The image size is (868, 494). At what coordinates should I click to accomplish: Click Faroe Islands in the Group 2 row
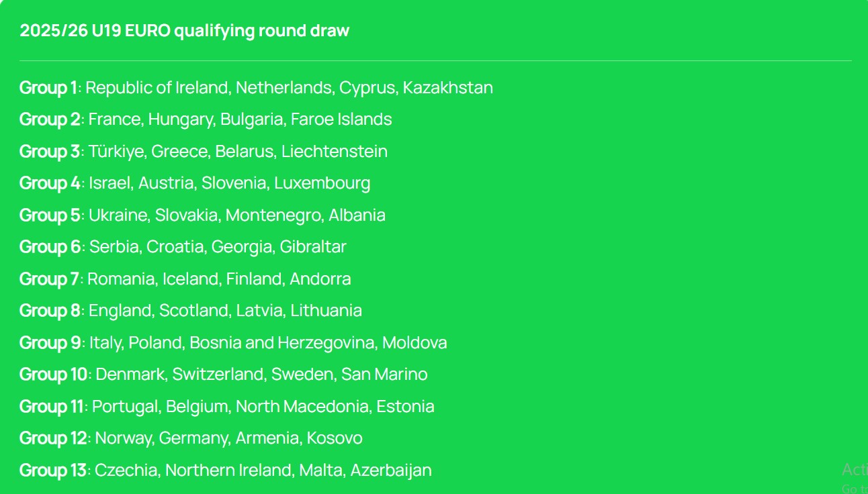point(341,119)
